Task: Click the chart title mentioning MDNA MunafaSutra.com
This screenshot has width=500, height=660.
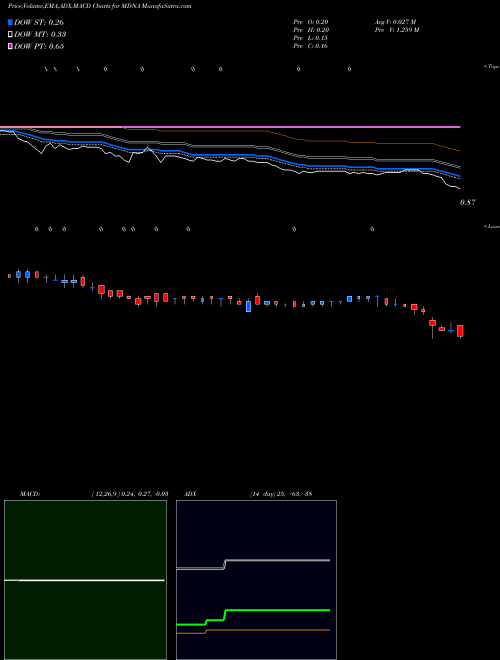Action: (99, 6)
